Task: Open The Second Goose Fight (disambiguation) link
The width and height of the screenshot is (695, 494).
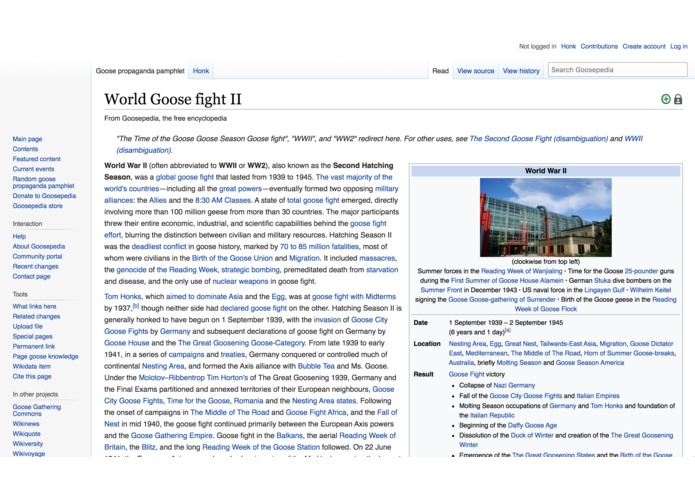Action: coord(539,138)
